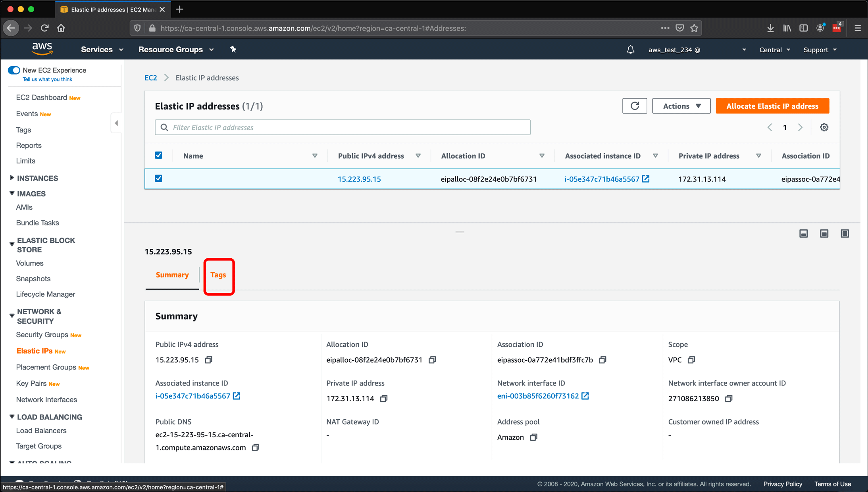Select the Summary tab
Screen dimensions: 868x492
[x=172, y=275]
